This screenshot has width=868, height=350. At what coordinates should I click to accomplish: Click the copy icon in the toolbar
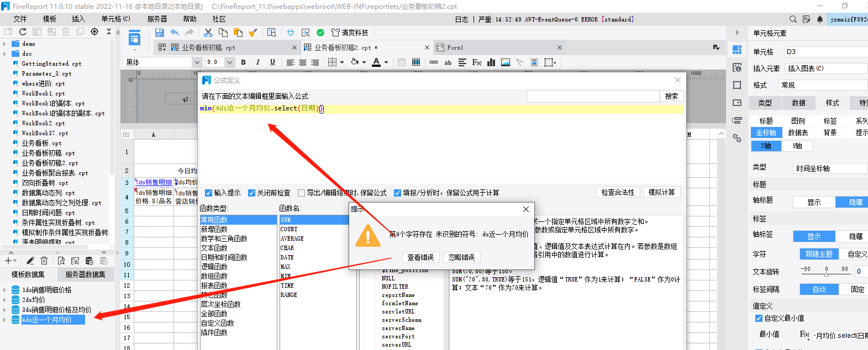pyautogui.click(x=223, y=33)
